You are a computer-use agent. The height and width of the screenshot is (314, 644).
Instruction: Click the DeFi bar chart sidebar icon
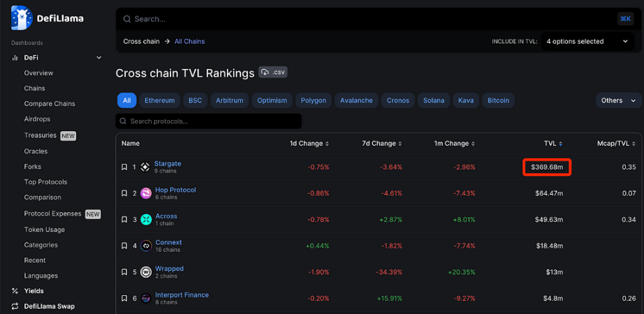15,58
